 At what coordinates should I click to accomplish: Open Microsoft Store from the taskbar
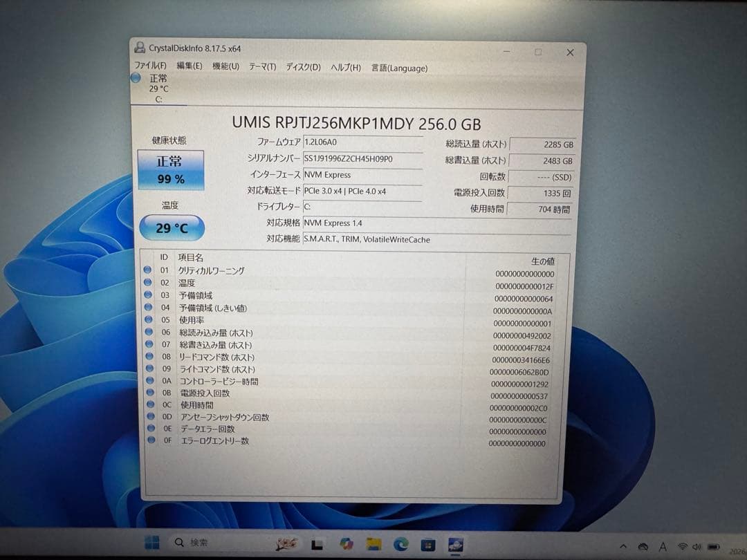point(428,544)
